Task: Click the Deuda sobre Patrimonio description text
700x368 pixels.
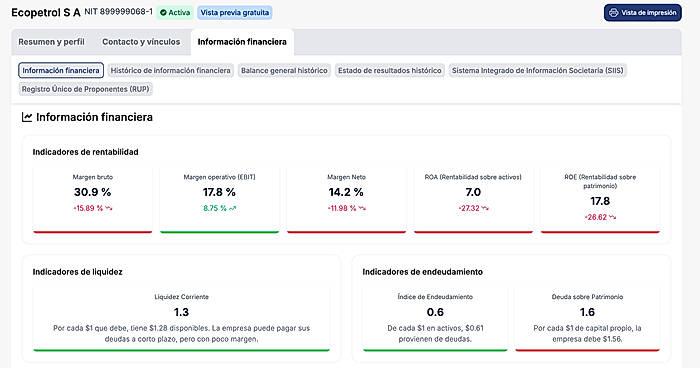Action: 588,334
